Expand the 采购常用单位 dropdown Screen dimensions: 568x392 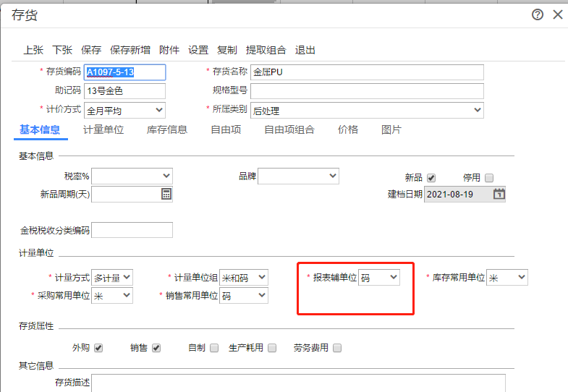[112, 296]
